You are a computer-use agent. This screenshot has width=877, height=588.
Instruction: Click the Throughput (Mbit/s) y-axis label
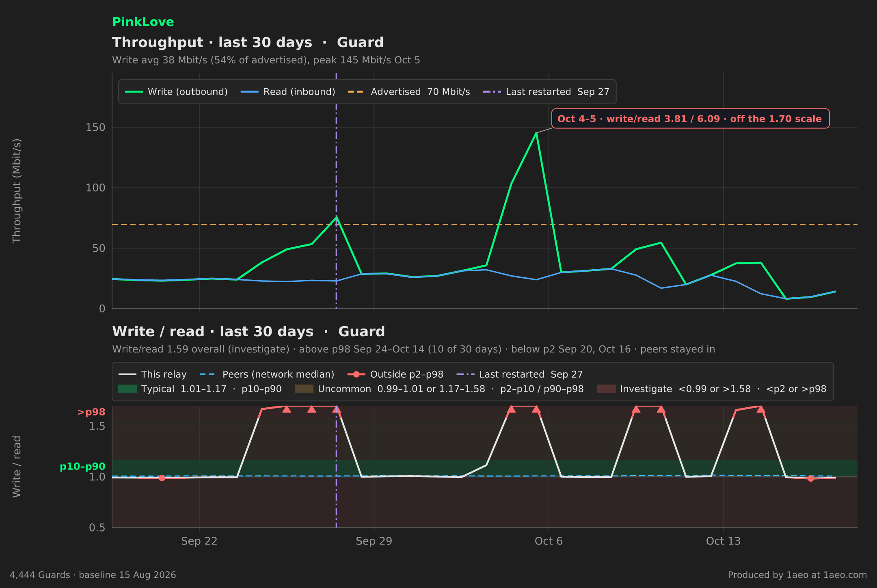pos(17,191)
